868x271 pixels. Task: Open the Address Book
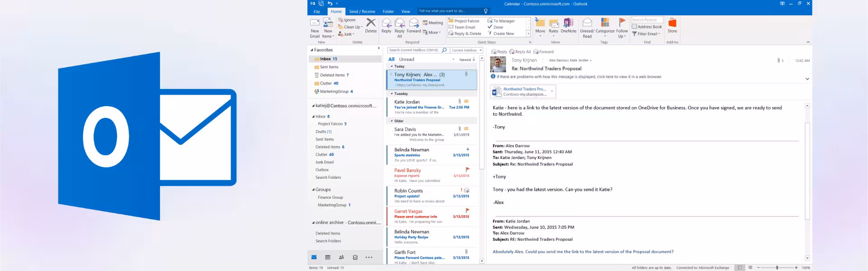coord(647,27)
